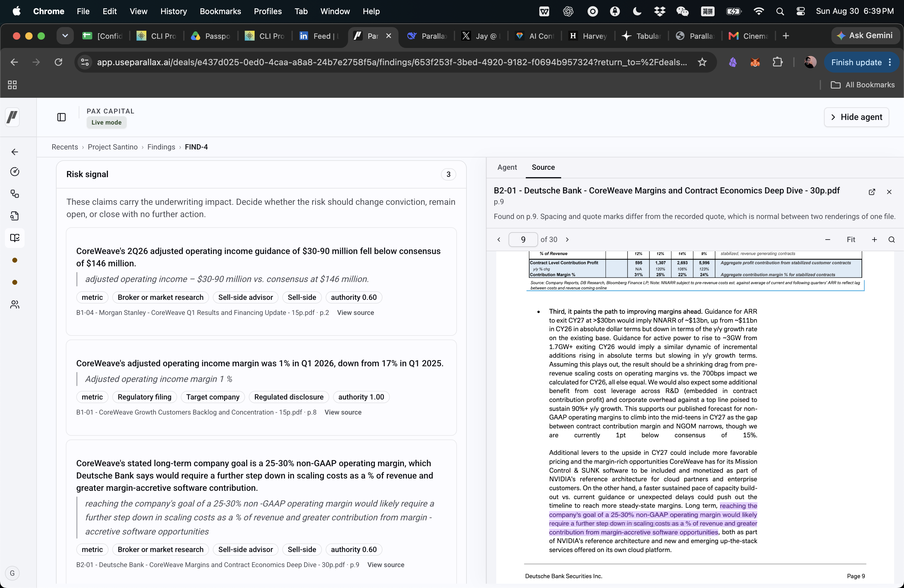Image resolution: width=904 pixels, height=588 pixels.
Task: Click the authority 1.00 tag
Action: point(361,397)
